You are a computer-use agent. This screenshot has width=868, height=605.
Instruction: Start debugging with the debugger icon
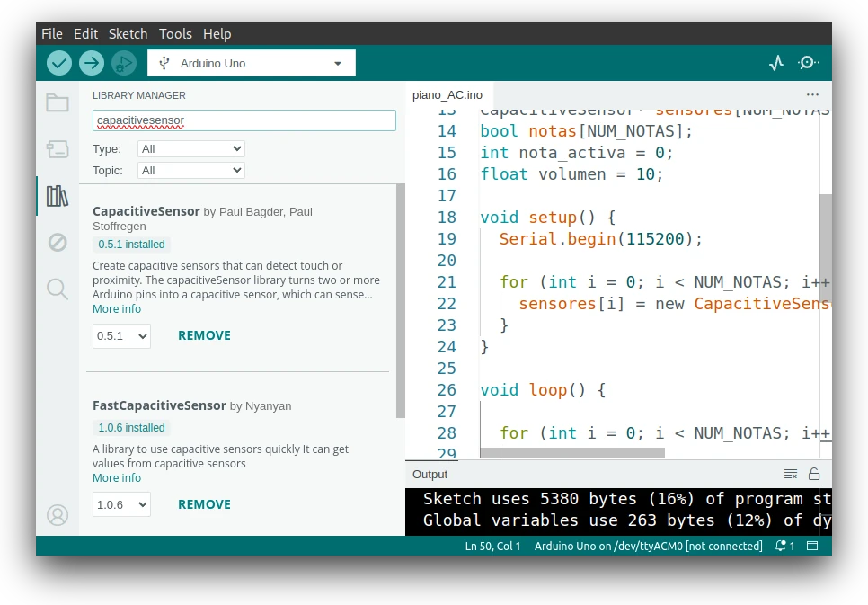(x=124, y=63)
